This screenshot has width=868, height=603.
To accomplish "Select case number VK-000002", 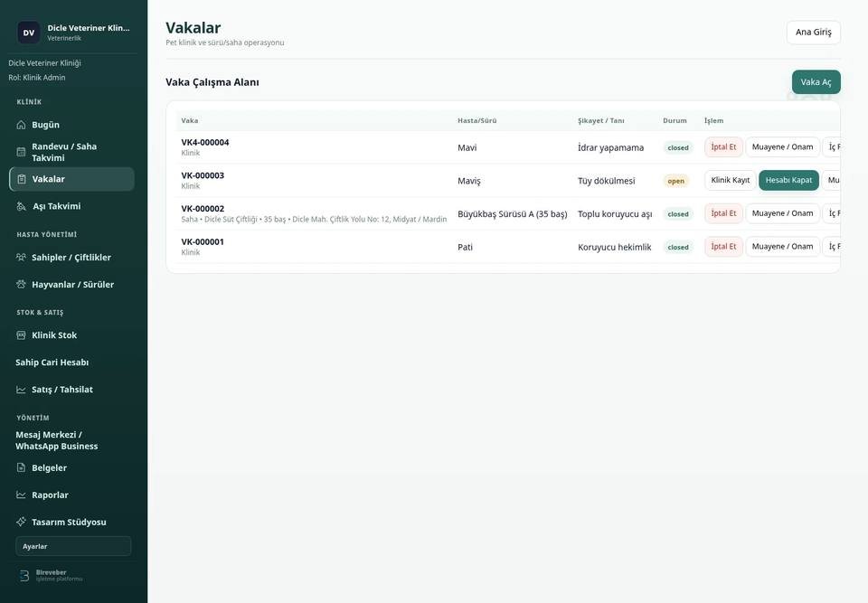I will [x=203, y=209].
